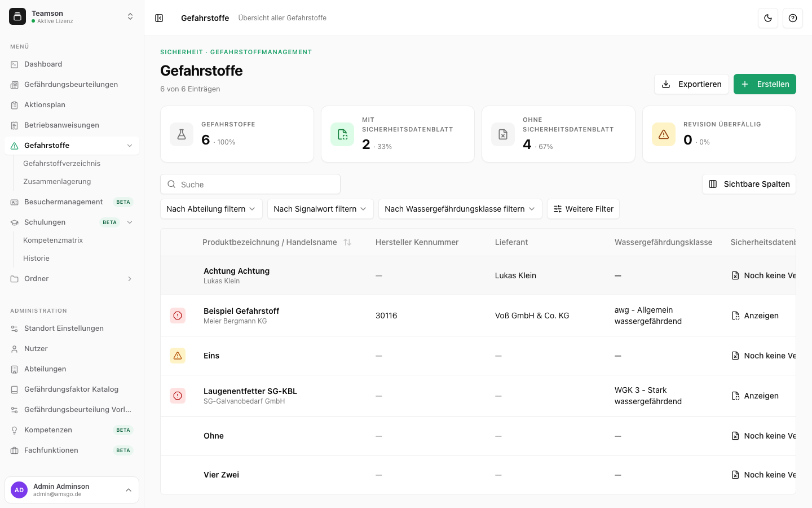Click the Dashboard sidebar icon

(15, 64)
